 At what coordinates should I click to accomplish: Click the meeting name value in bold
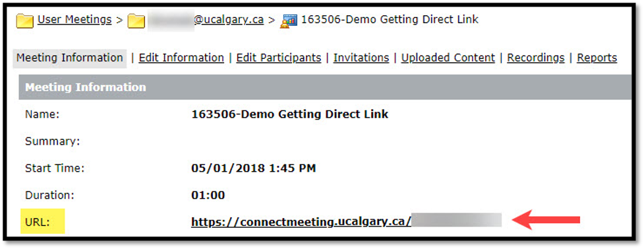click(x=289, y=114)
